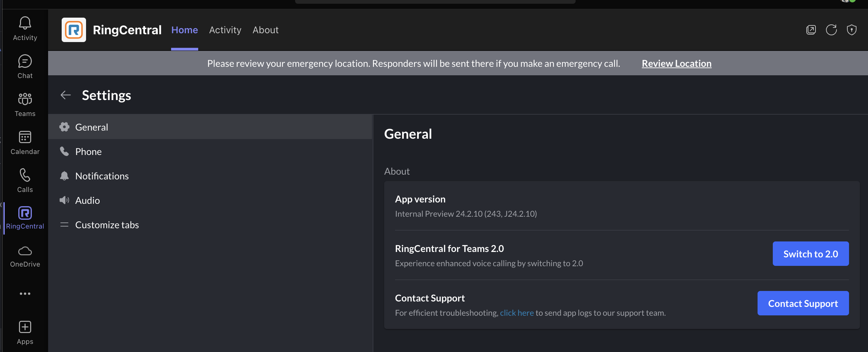Image resolution: width=868 pixels, height=352 pixels.
Task: Select the RingCentral app sidebar icon
Action: (x=25, y=218)
